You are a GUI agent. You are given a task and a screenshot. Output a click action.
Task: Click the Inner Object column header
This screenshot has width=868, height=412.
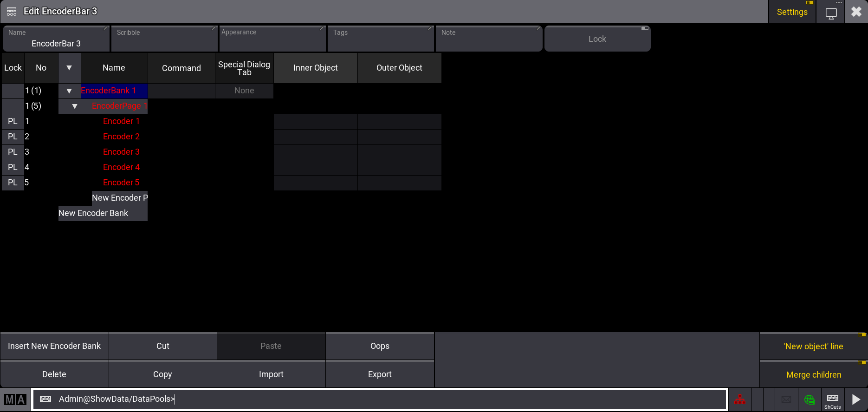tap(315, 68)
